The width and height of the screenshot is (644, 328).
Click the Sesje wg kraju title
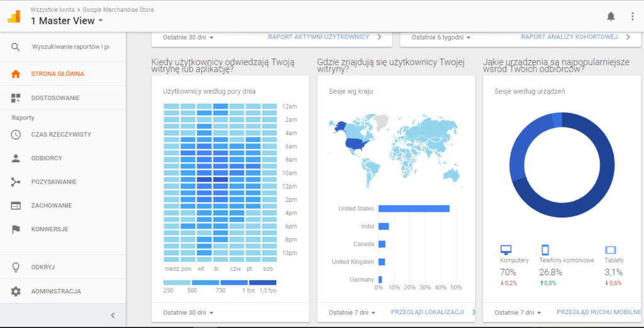[x=351, y=92]
